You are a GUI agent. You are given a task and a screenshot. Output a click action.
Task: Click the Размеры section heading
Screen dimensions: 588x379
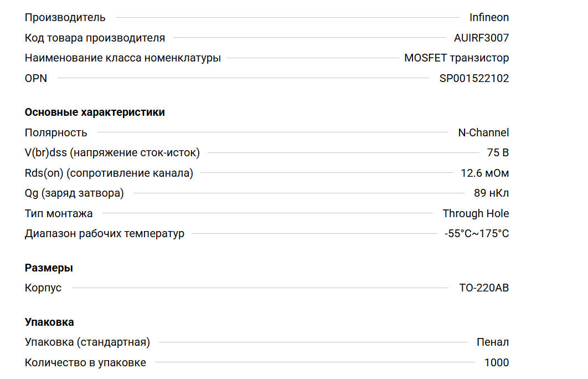click(49, 268)
